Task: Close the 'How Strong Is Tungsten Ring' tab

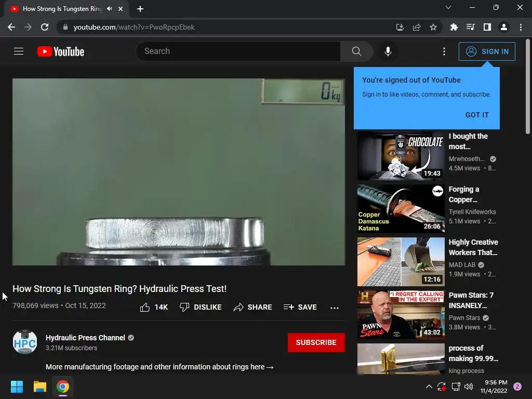Action: pos(121,9)
